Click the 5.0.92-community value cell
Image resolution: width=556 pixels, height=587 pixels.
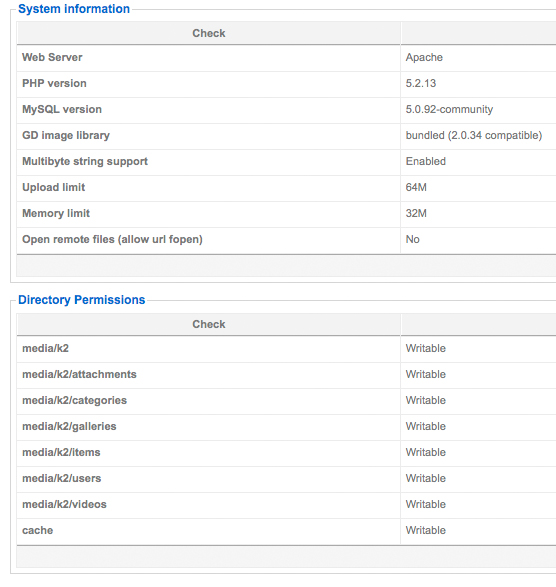click(478, 109)
